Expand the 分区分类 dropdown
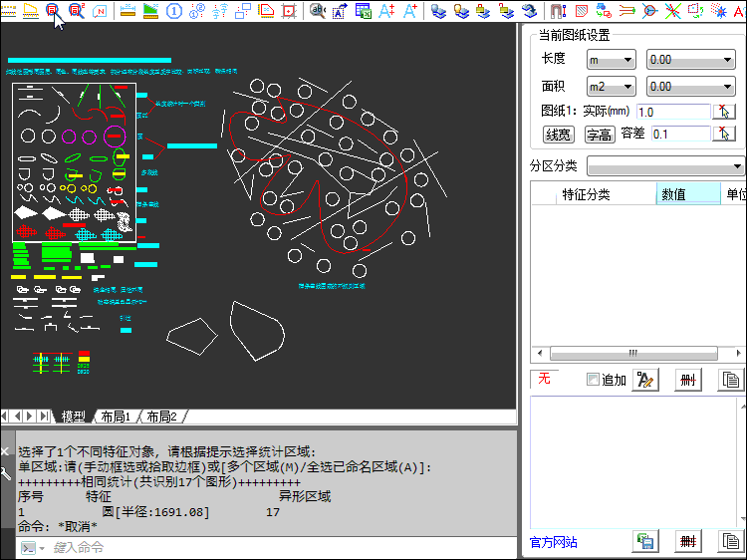The image size is (747, 560). coord(665,165)
